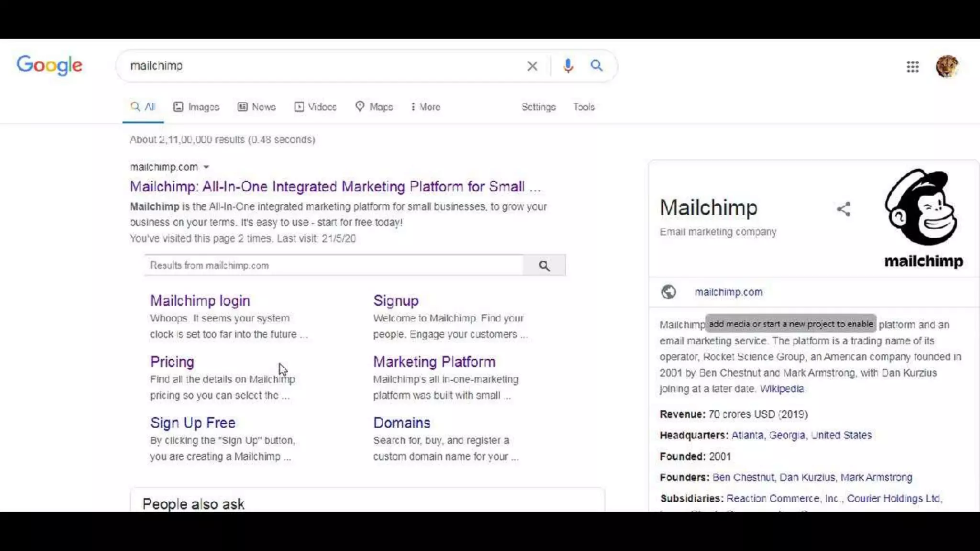Click the Results from mailchimp.com search field
The image size is (980, 551).
(334, 265)
